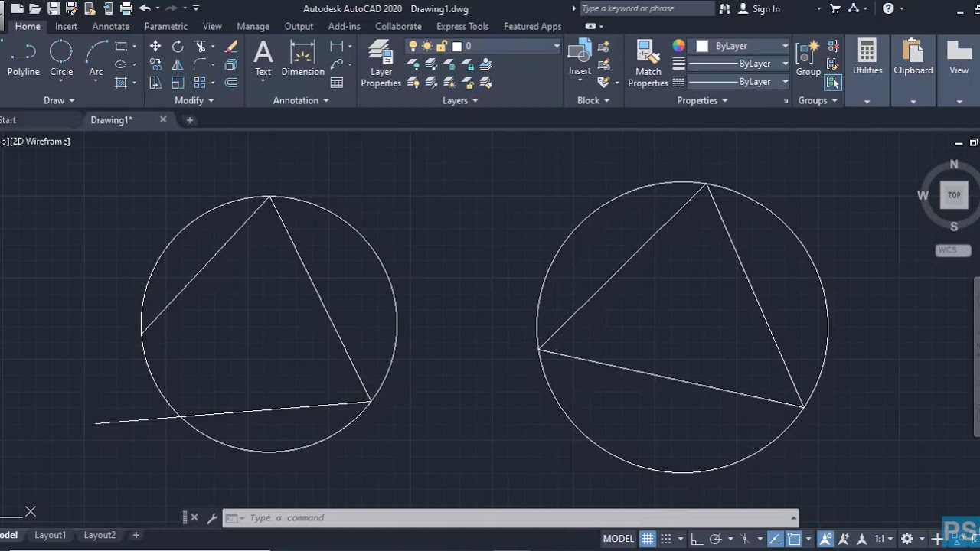The width and height of the screenshot is (980, 551).
Task: Toggle annotation objects visibility in status bar
Action: (825, 539)
